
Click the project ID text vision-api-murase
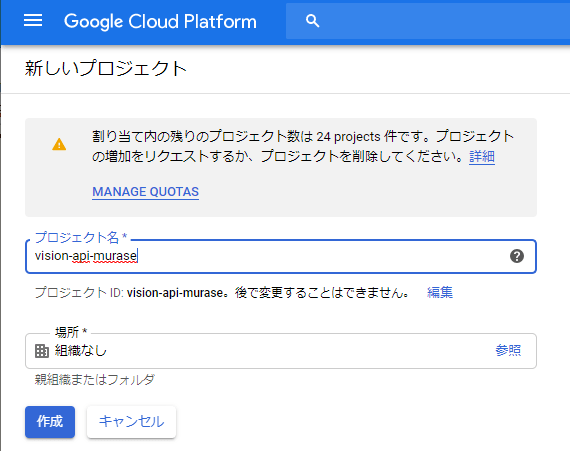[175, 293]
